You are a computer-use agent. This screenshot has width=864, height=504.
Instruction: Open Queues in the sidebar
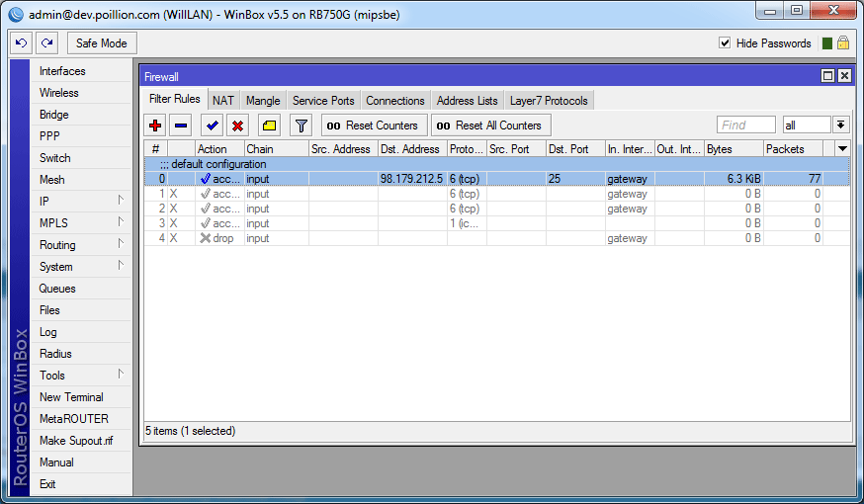click(x=81, y=289)
